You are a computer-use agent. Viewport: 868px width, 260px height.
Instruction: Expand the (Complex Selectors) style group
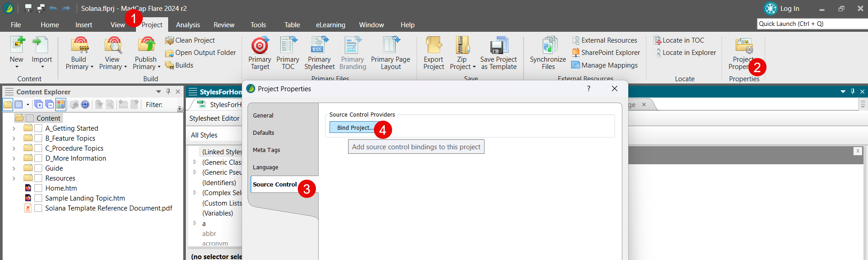click(195, 192)
